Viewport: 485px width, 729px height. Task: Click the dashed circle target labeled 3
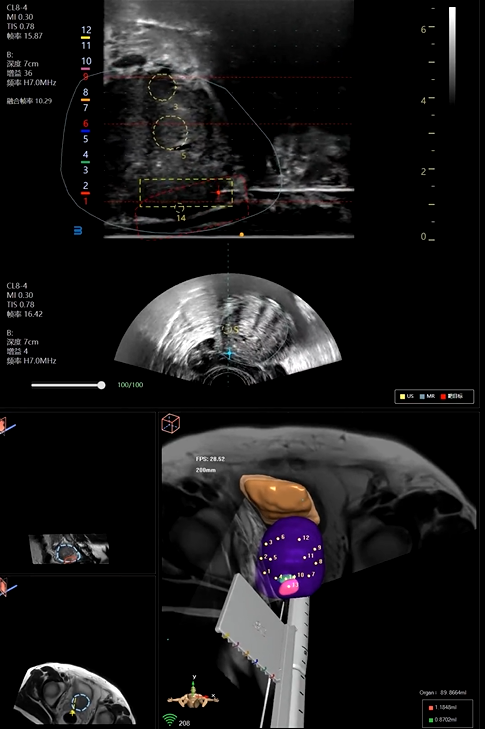(x=162, y=87)
